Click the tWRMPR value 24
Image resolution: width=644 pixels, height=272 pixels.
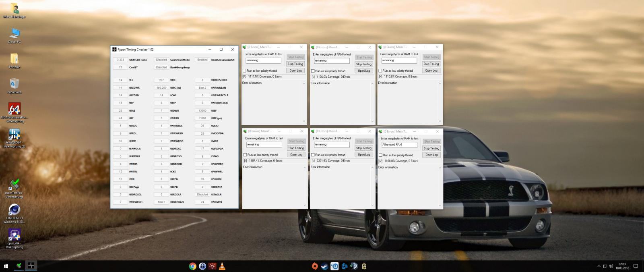[x=202, y=202]
